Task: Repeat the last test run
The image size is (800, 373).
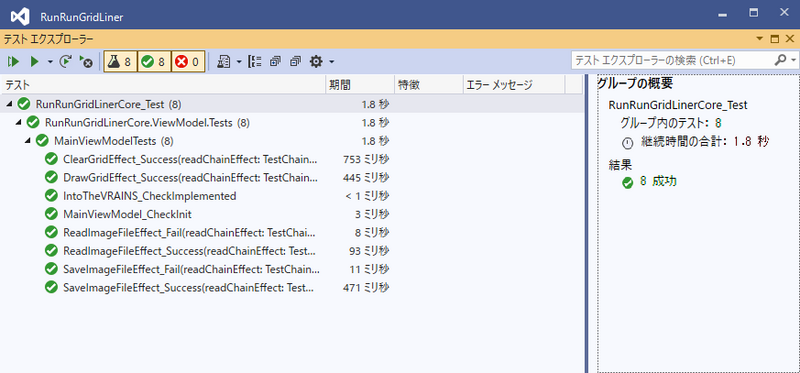Action: tap(65, 62)
